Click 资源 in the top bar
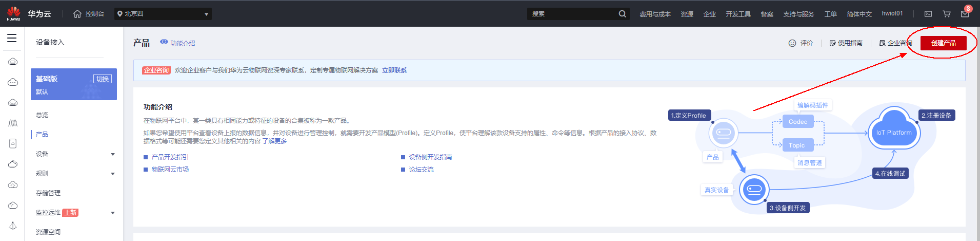Screen dimensions: 980x241 (x=687, y=14)
